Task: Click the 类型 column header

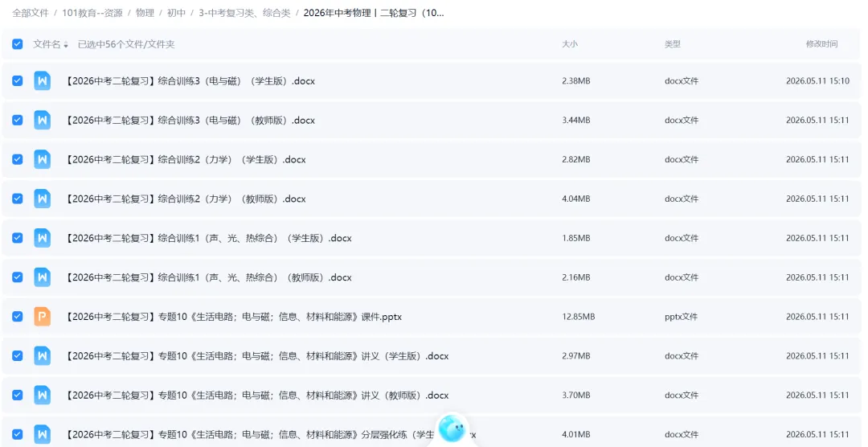Action: coord(673,44)
